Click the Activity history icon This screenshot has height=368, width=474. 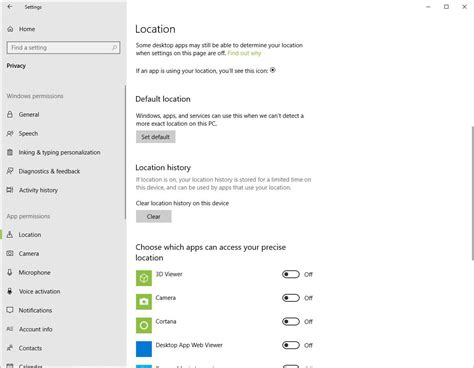10,190
